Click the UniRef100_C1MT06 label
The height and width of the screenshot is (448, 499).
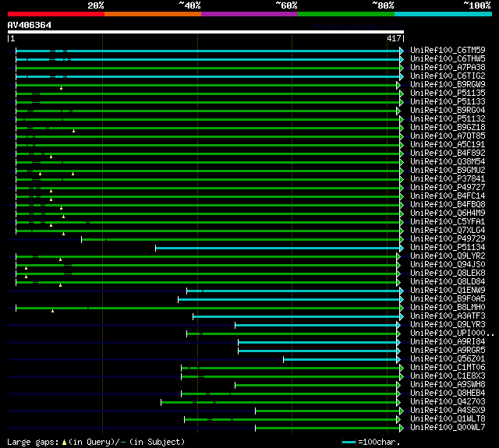(448, 368)
